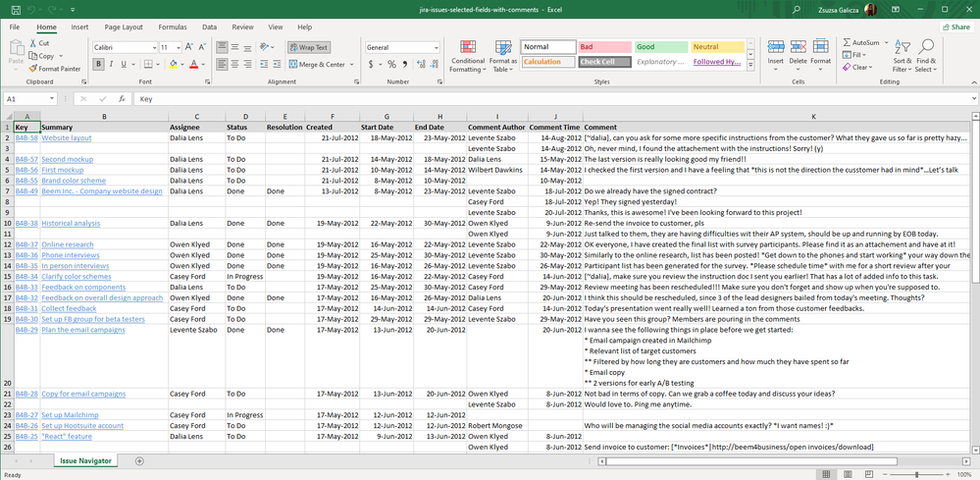Viewport: 980px width, 480px height.
Task: Toggle Italic formatting
Action: coord(111,65)
